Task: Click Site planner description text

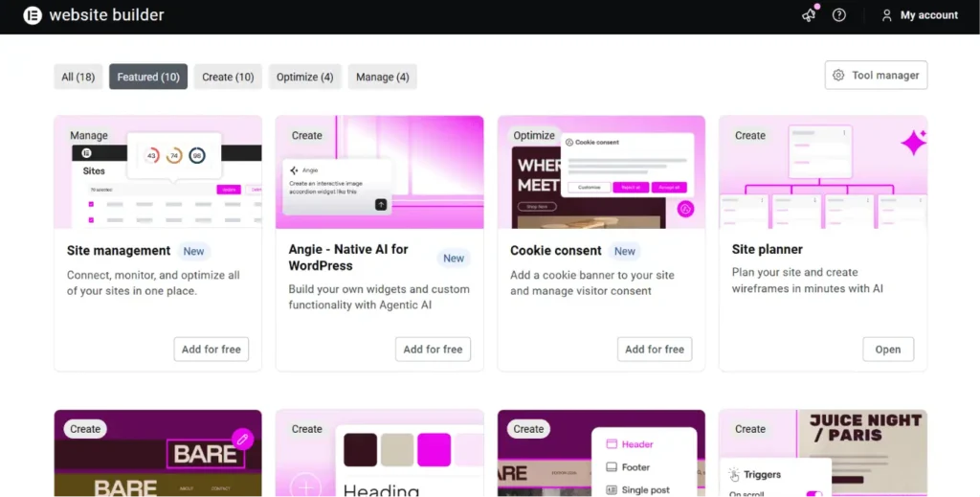Action: pos(808,280)
